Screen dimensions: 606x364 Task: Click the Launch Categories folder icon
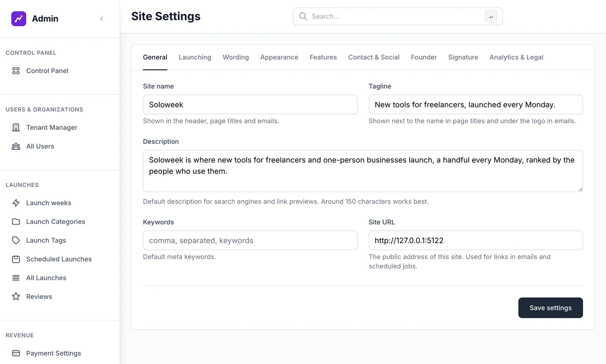[16, 222]
